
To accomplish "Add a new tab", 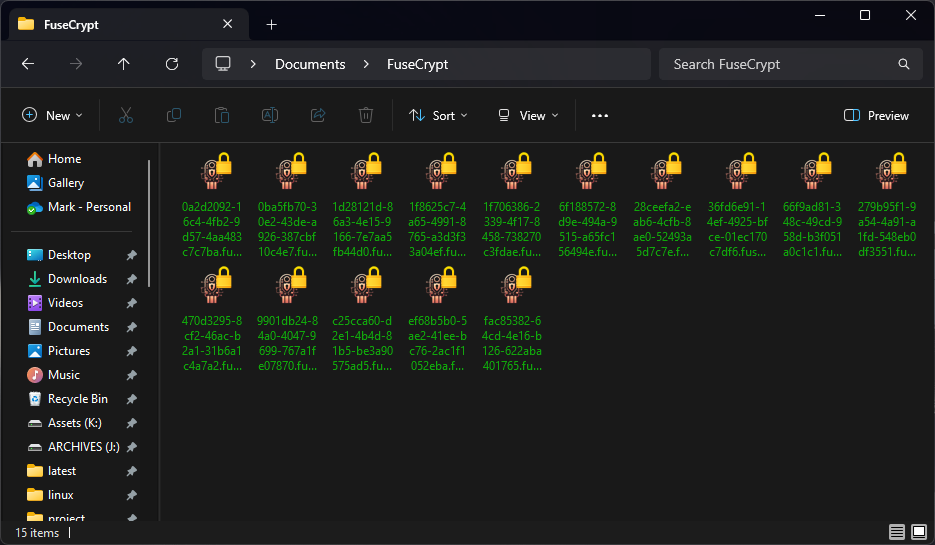I will pos(271,24).
